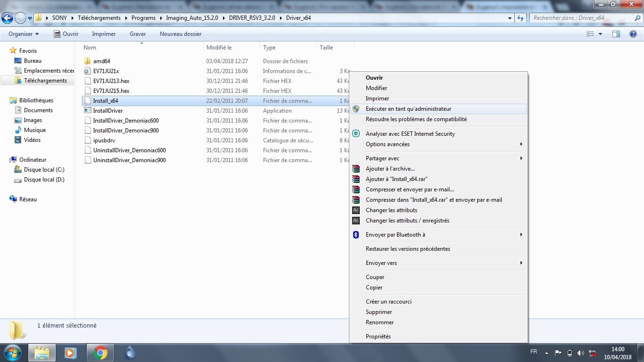Image resolution: width=644 pixels, height=362 pixels.
Task: Expand the Envoyer vers submenu
Action: (521, 263)
